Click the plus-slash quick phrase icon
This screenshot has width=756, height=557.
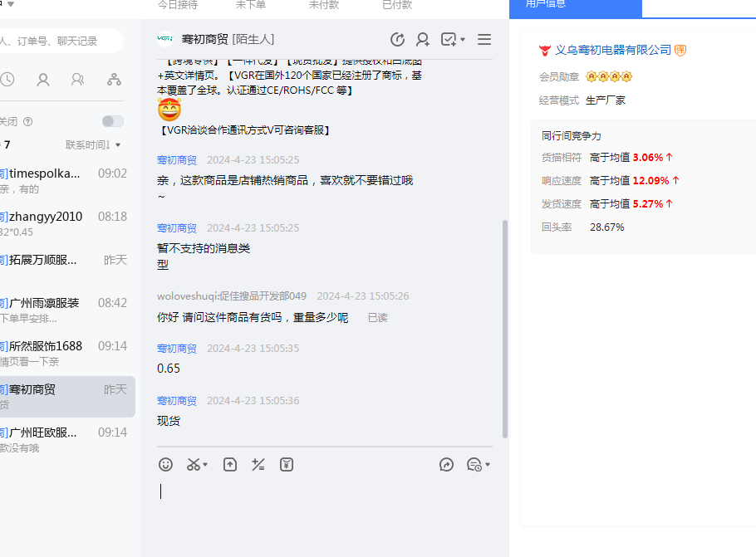point(258,465)
